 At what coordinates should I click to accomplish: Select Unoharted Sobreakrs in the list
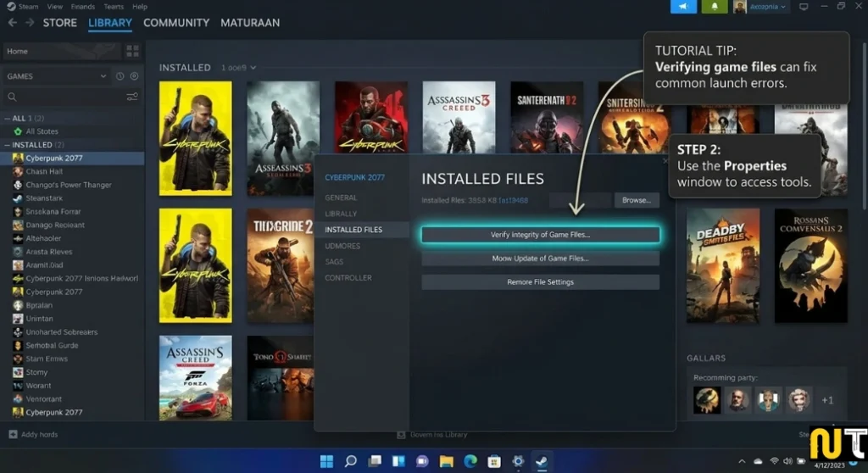click(x=61, y=332)
